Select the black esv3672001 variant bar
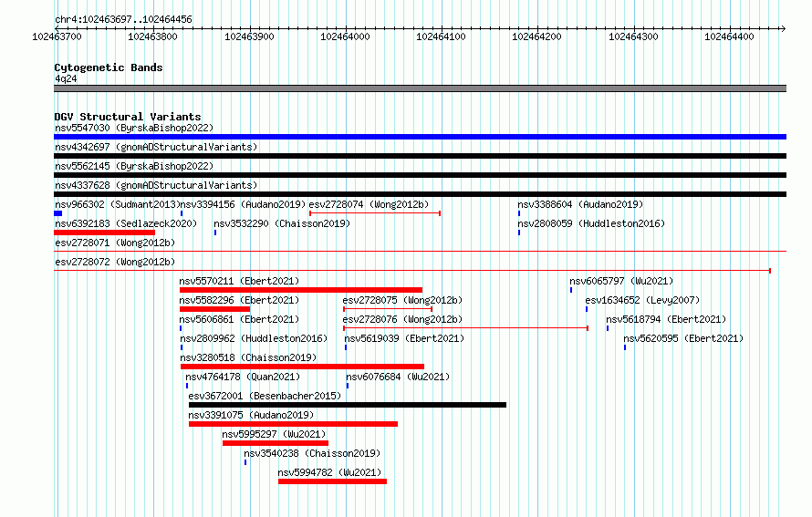Screen dimensions: 812x517 coord(348,405)
